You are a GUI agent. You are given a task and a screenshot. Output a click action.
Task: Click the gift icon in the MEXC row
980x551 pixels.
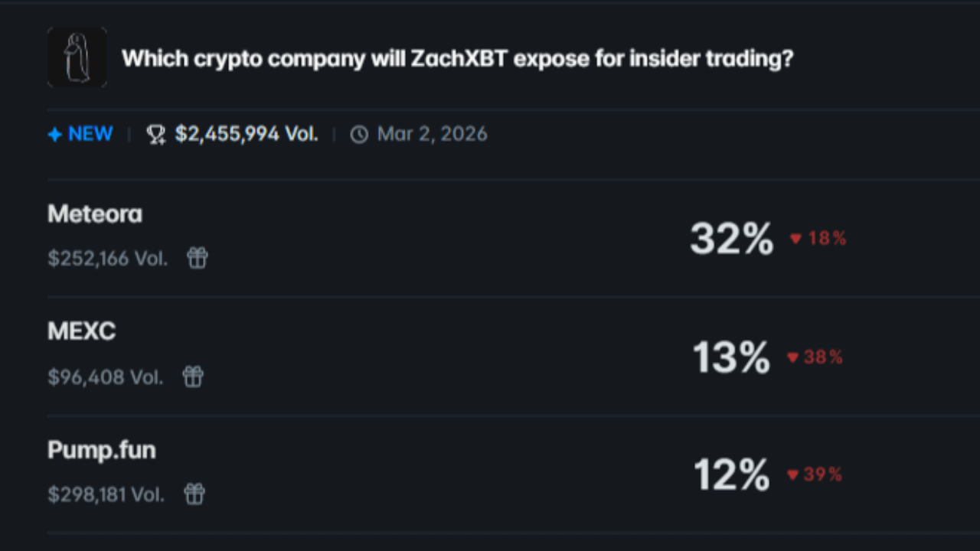(193, 377)
